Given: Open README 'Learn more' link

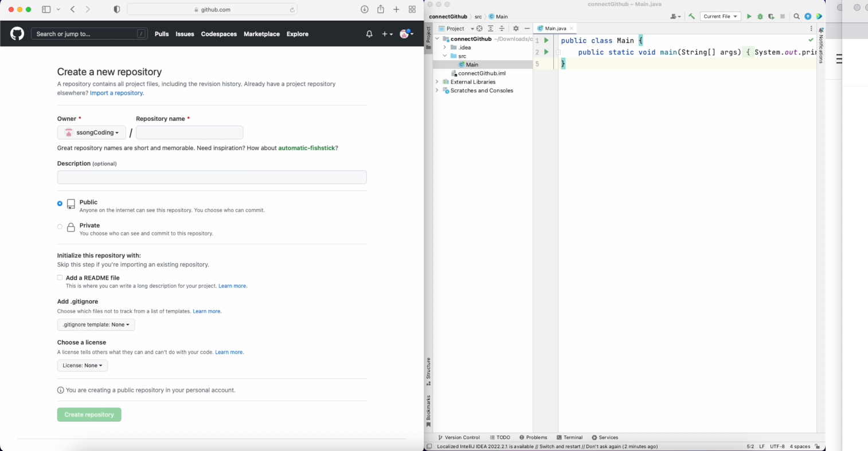Looking at the screenshot, I should point(233,286).
